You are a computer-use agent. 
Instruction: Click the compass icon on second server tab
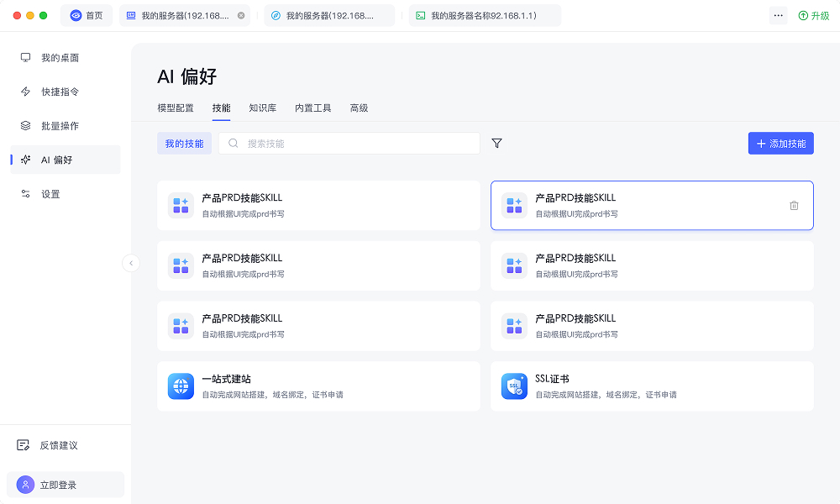(276, 15)
